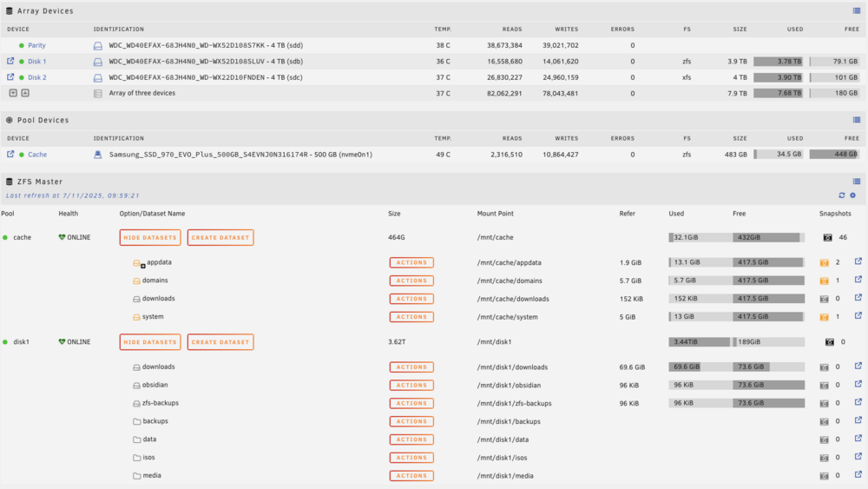Open zfs-backups snapshots camera icon
The image size is (868, 489).
click(x=825, y=403)
